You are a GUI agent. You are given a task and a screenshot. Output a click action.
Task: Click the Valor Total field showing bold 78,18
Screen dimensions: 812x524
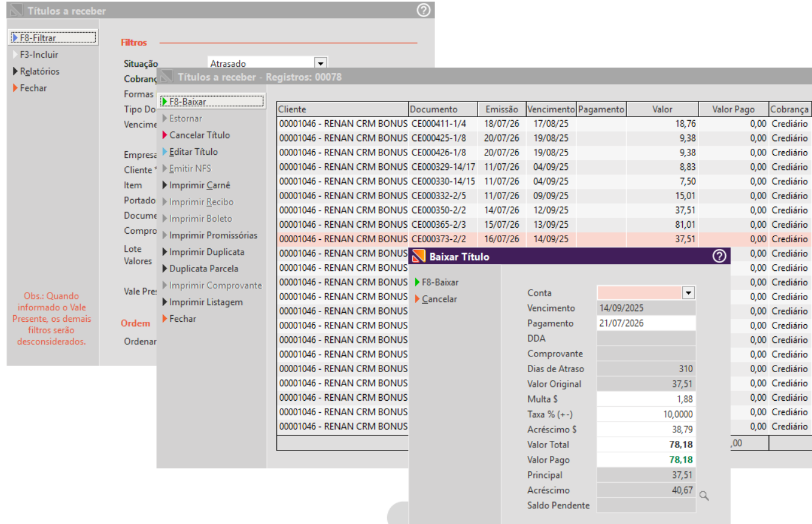(x=646, y=444)
